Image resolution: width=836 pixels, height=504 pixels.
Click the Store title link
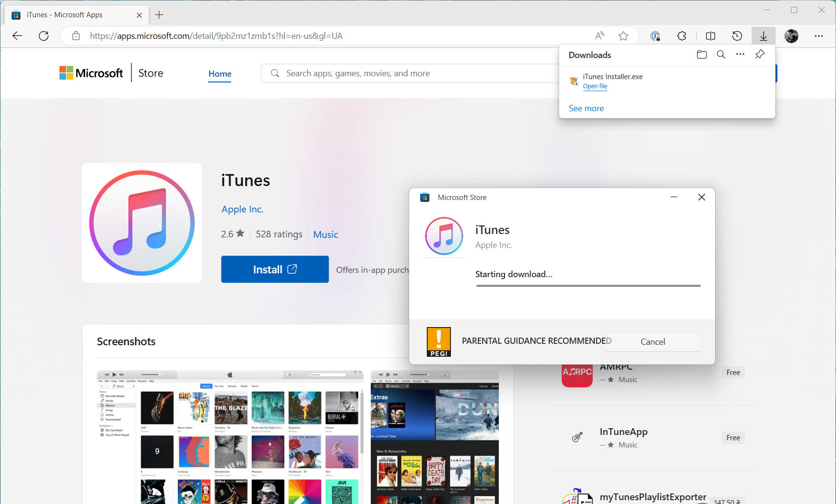[x=151, y=73]
